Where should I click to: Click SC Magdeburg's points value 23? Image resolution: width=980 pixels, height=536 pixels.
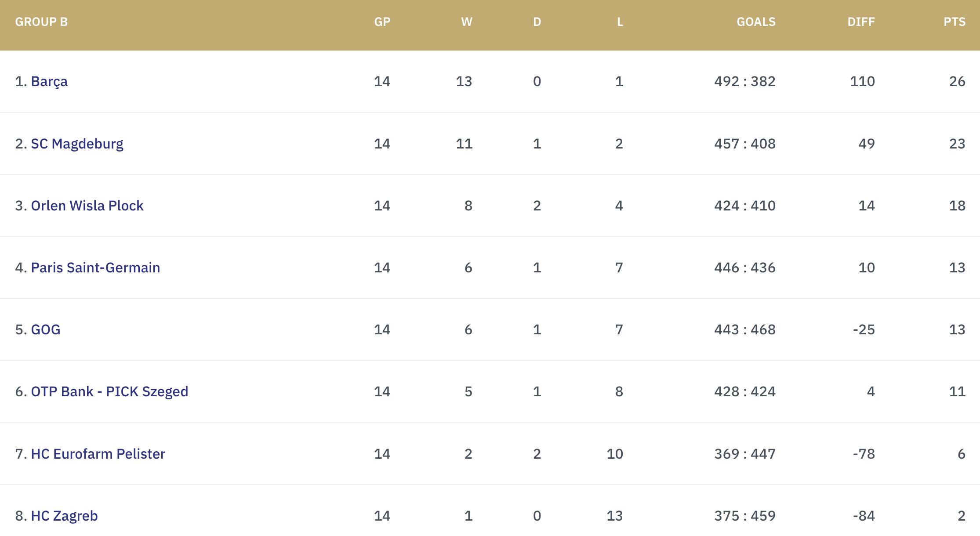pyautogui.click(x=957, y=144)
